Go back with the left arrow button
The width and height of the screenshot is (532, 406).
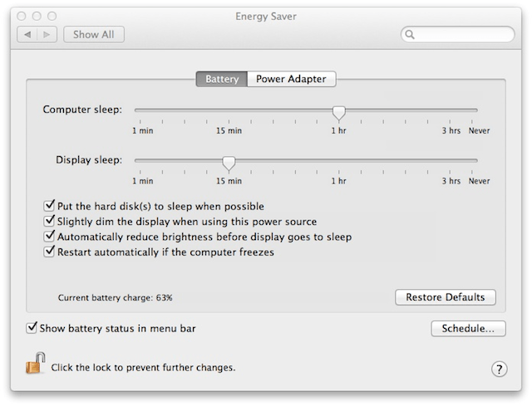click(27, 35)
